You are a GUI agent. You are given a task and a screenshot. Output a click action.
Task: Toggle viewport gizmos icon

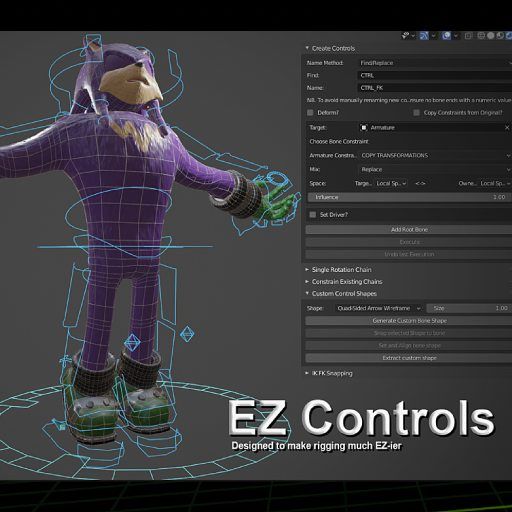pyautogui.click(x=424, y=35)
